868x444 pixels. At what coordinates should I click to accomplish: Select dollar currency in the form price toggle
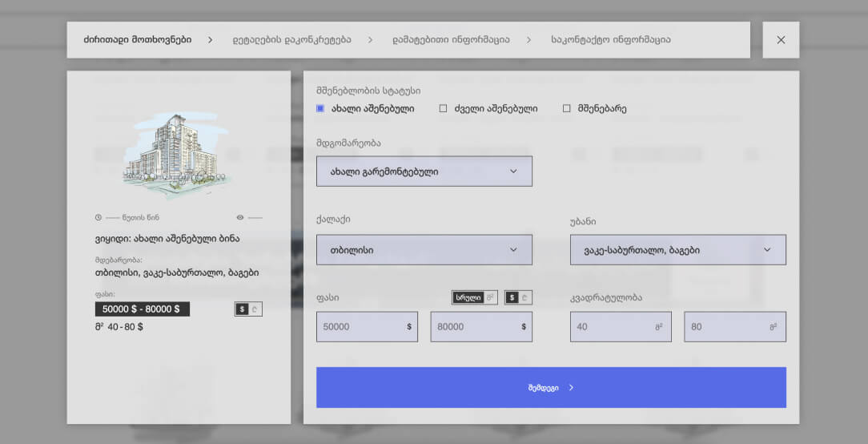[x=512, y=297]
